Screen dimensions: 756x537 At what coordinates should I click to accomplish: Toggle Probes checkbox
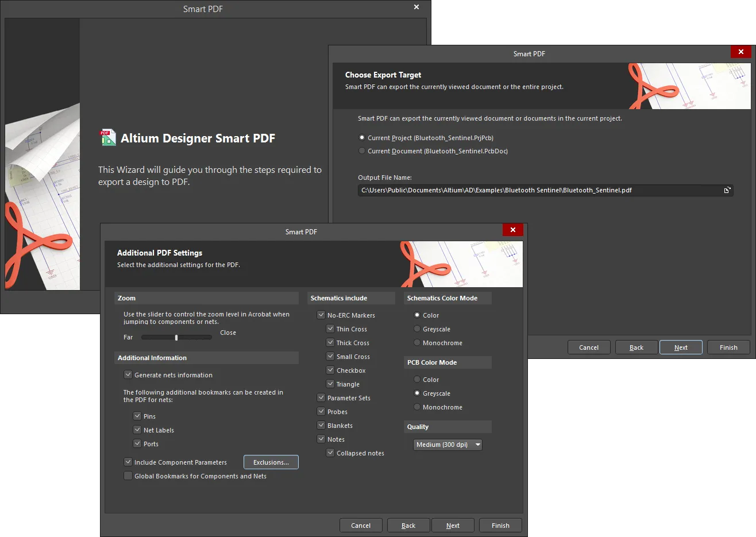click(x=321, y=411)
